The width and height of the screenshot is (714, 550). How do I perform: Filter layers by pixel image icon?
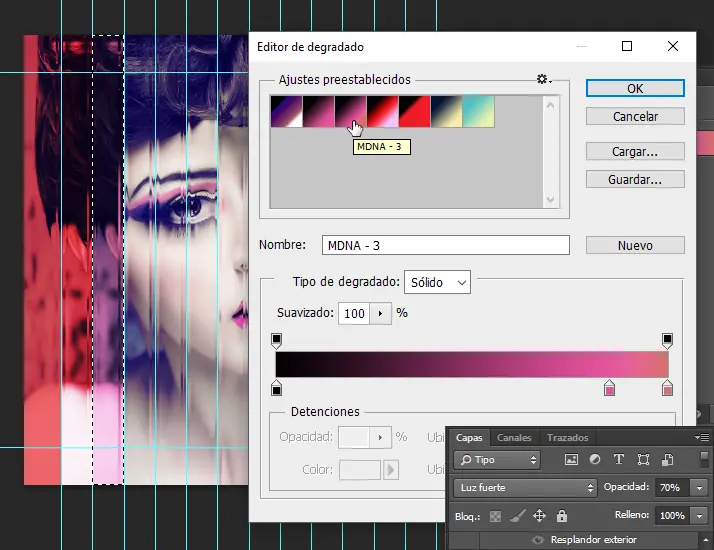click(x=572, y=460)
